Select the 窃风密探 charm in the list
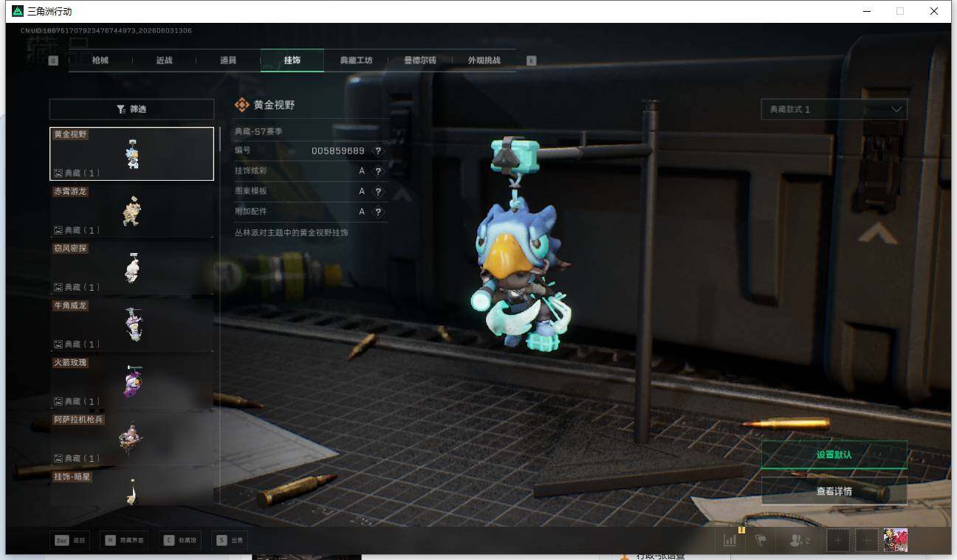 pyautogui.click(x=131, y=268)
